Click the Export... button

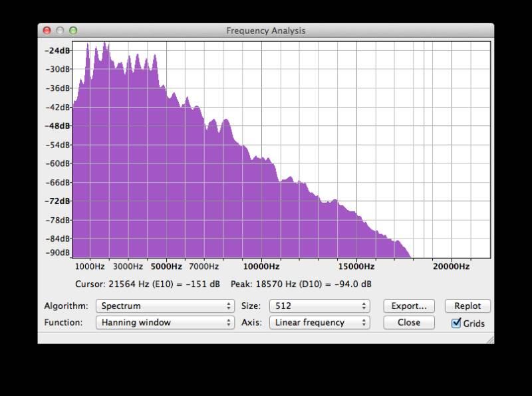(408, 306)
